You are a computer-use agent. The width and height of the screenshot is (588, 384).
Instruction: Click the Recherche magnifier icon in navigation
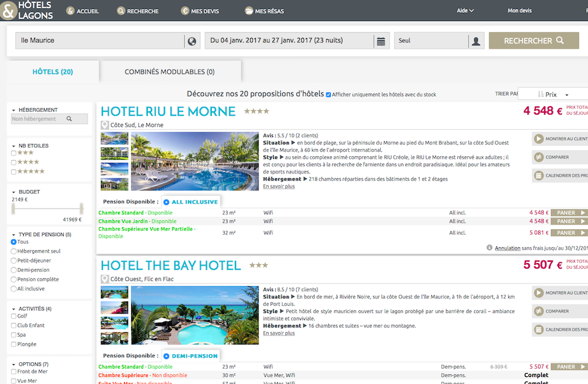pos(121,11)
